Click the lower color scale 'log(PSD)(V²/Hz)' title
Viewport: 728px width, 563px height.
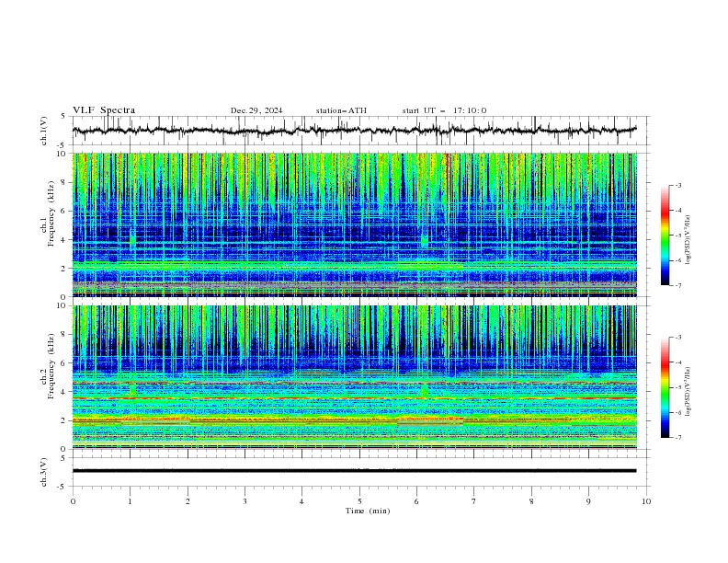pyautogui.click(x=688, y=391)
